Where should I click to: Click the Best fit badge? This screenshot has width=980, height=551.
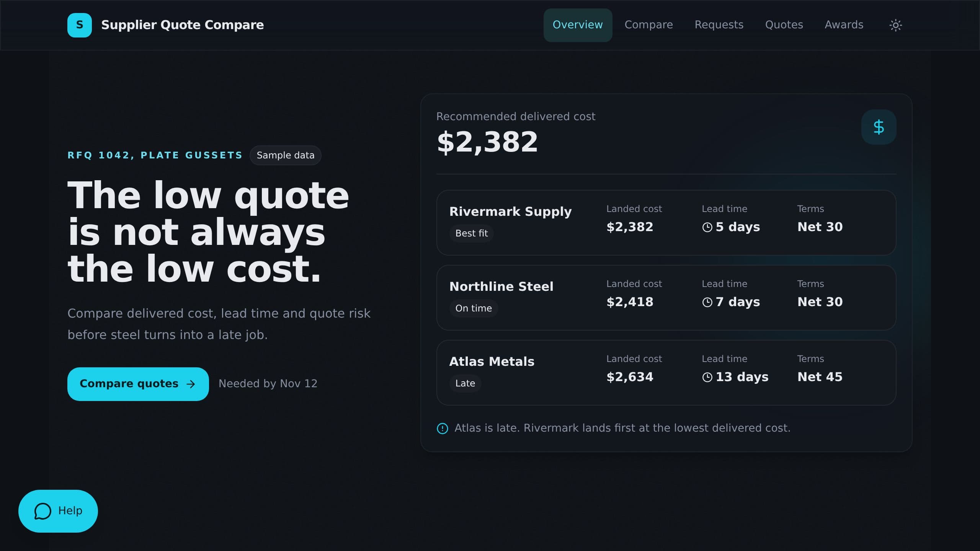click(472, 233)
